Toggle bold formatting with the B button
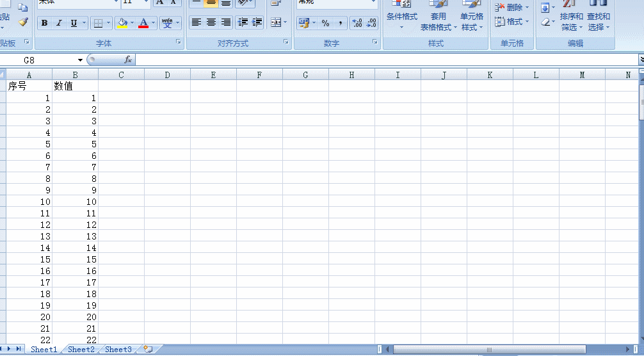 44,22
